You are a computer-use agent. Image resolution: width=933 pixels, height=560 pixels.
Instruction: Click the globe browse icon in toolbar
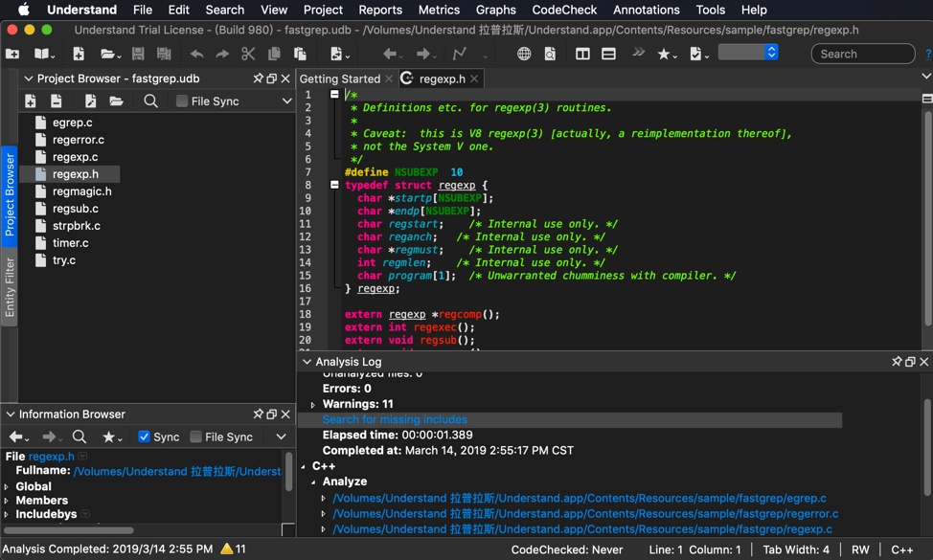[524, 55]
